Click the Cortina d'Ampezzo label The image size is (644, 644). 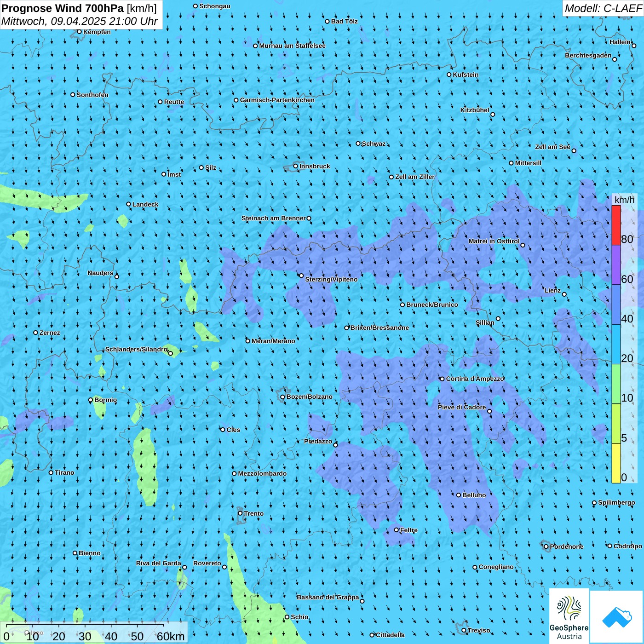click(475, 379)
